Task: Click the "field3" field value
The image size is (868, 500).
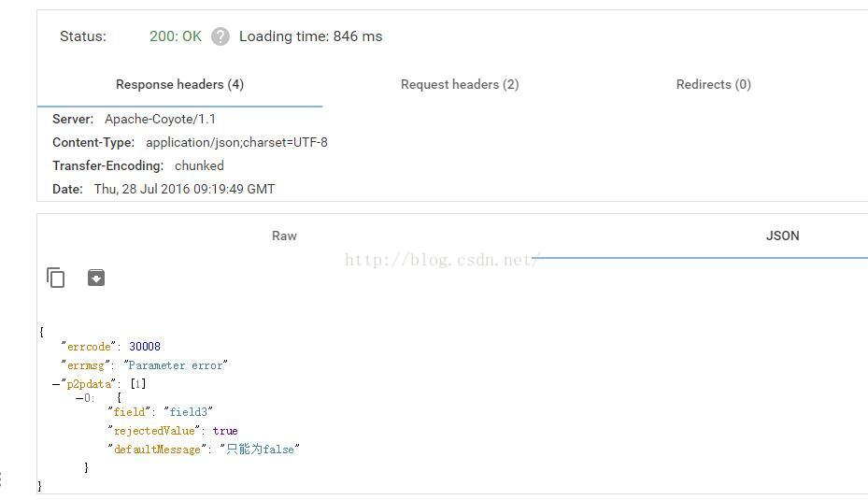Action: pos(188,412)
